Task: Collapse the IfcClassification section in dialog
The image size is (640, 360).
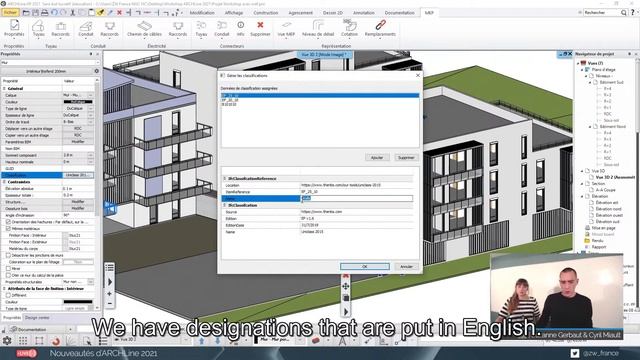Action: pyautogui.click(x=224, y=205)
